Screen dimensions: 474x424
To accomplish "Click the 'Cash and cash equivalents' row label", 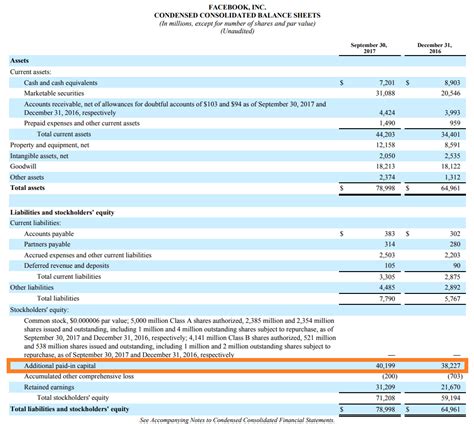I will (x=61, y=83).
